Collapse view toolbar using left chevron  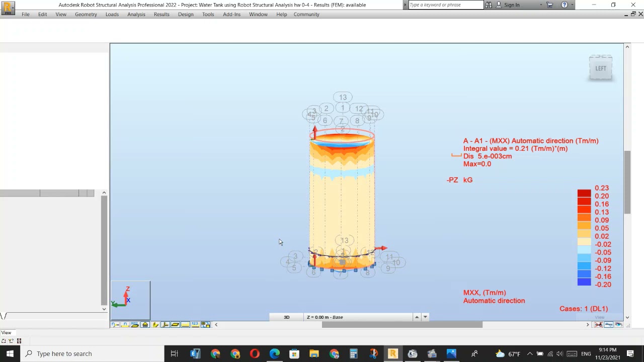click(x=216, y=325)
